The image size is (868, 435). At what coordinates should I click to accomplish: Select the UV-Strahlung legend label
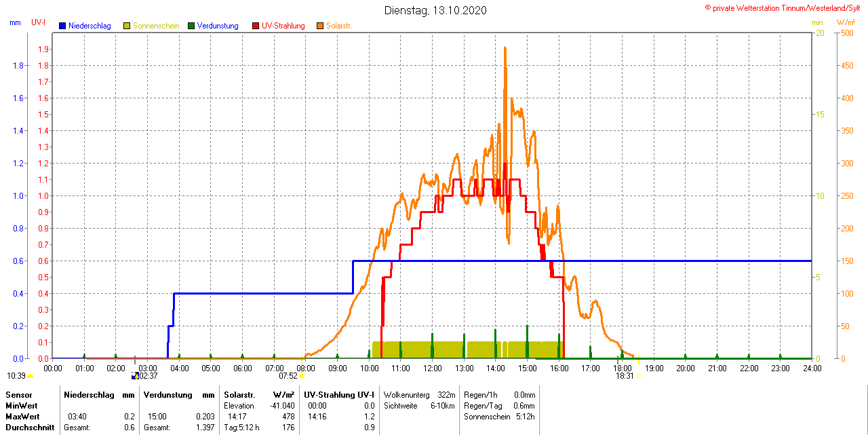[x=283, y=26]
